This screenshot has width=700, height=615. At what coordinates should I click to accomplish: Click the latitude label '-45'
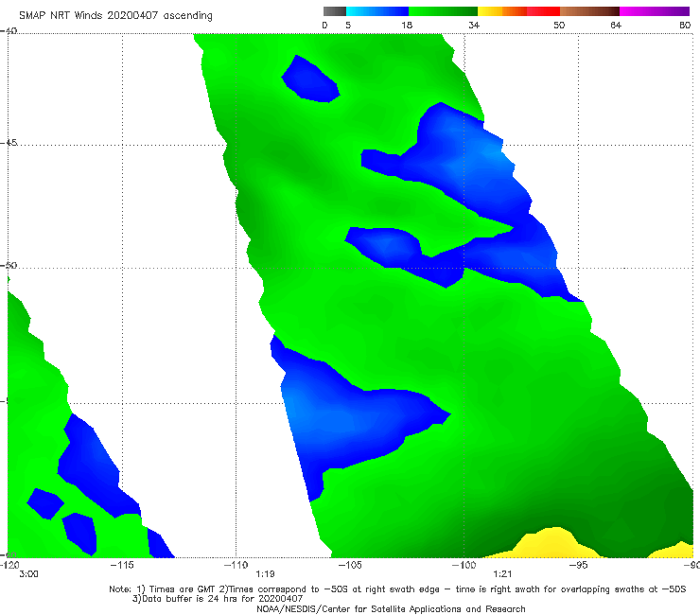coord(9,143)
